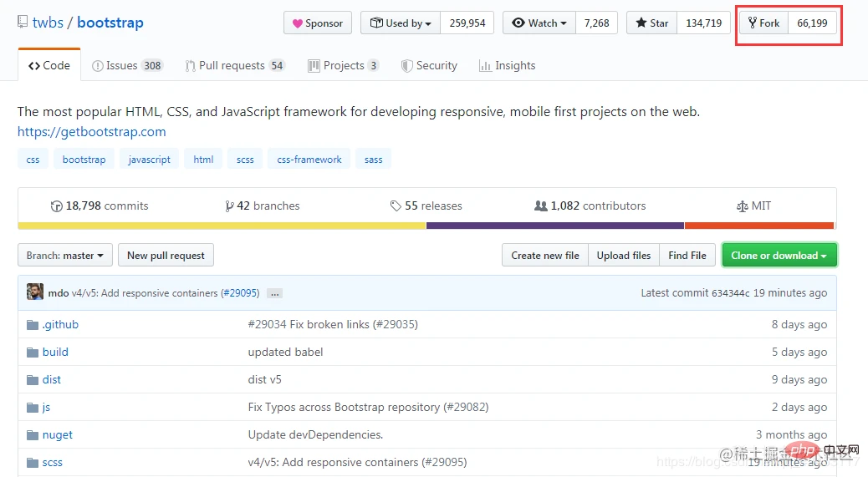Click the .github folder icon
The height and width of the screenshot is (477, 868).
pos(33,325)
